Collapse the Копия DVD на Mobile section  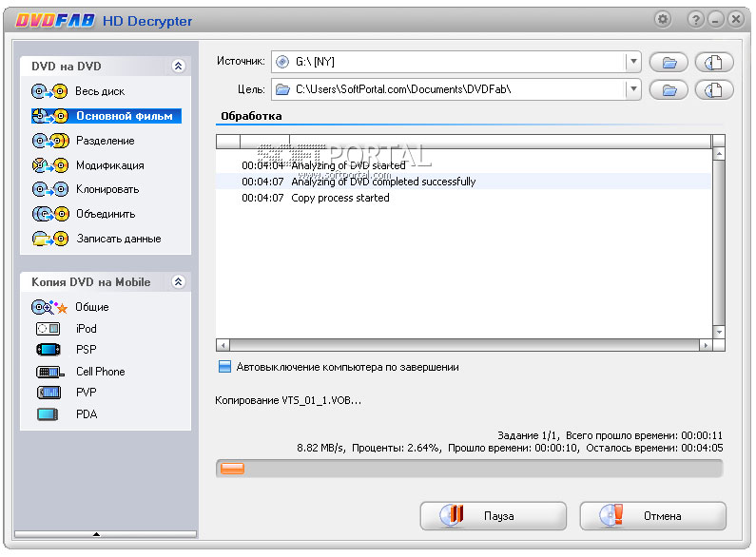tap(178, 281)
